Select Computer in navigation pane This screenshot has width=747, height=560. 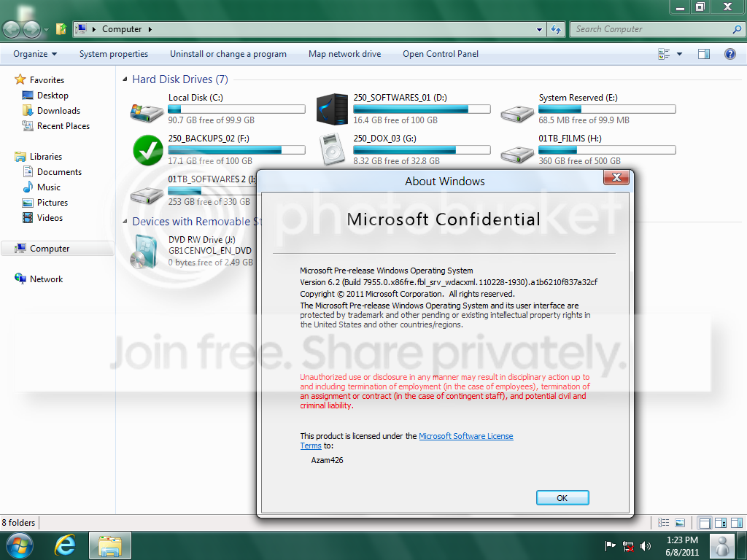point(57,248)
